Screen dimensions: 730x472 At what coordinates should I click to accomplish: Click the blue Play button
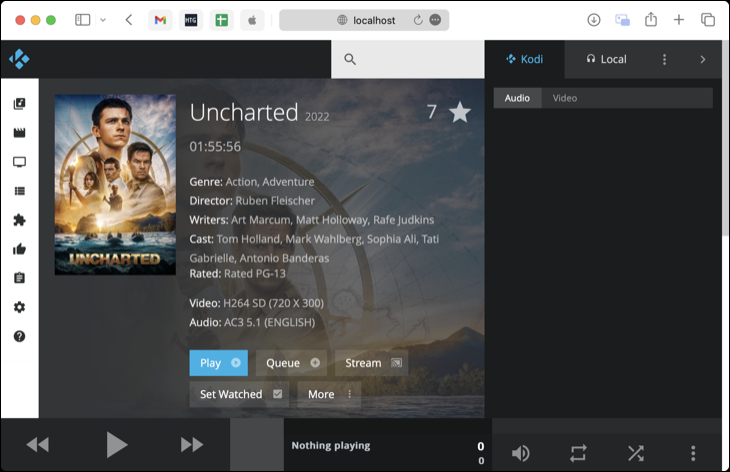pyautogui.click(x=218, y=363)
